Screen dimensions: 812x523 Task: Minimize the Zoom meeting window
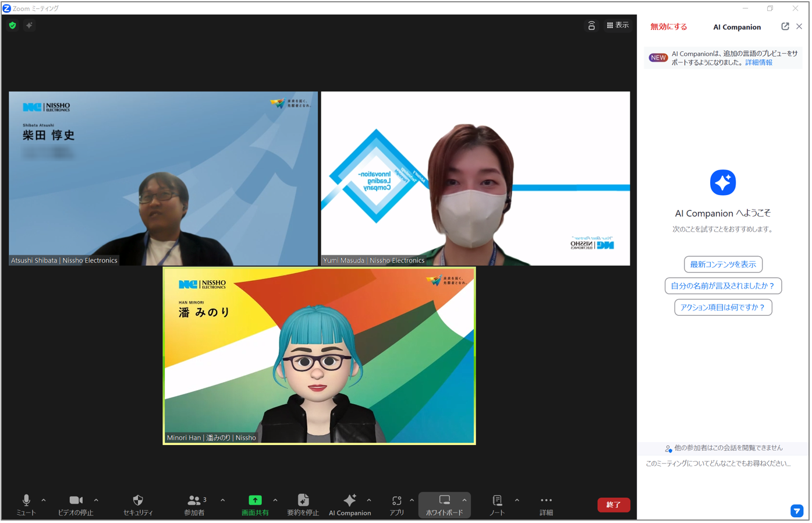[x=745, y=8]
